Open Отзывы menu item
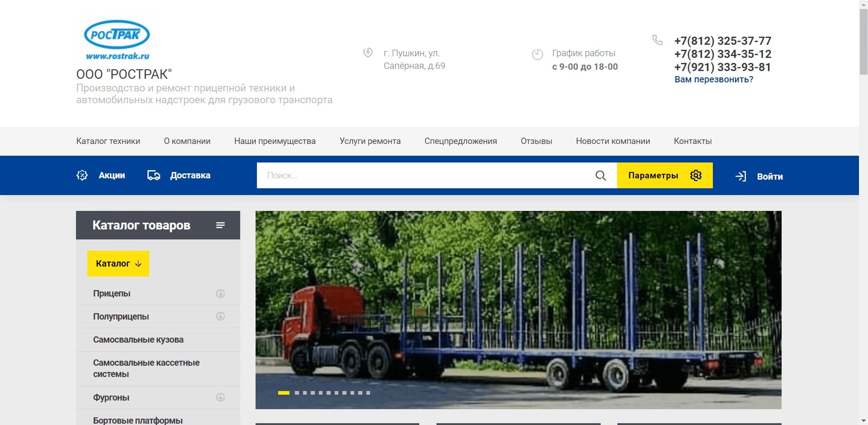Screen dimensions: 868x425 [x=536, y=141]
